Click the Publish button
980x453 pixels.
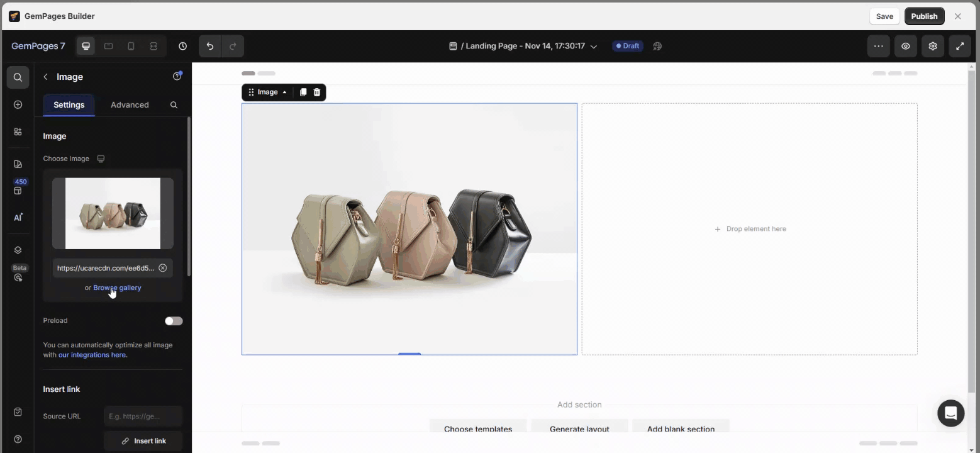pos(924,16)
